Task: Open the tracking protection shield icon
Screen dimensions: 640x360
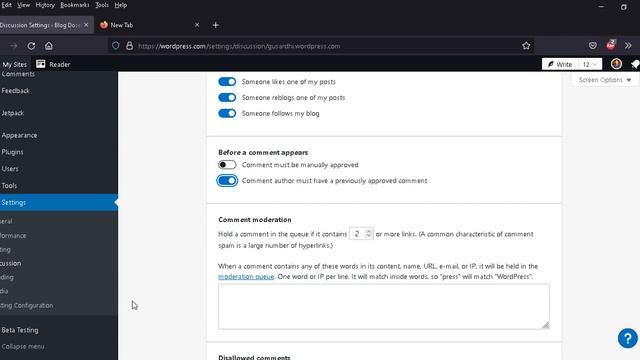Action: tap(116, 46)
